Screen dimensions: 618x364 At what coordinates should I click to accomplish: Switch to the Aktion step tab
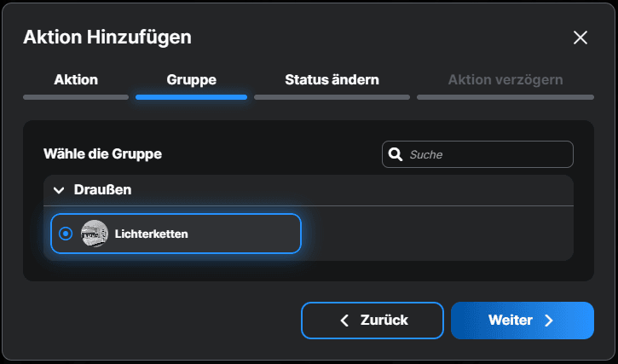(x=76, y=80)
